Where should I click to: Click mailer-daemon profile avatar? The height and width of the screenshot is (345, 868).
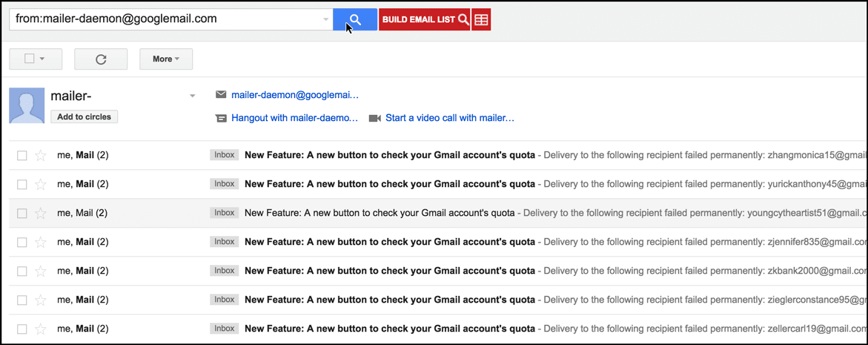27,105
